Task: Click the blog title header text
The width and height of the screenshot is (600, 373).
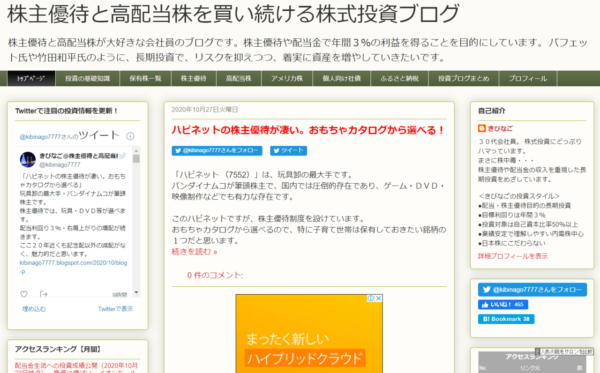Action: coord(233,13)
